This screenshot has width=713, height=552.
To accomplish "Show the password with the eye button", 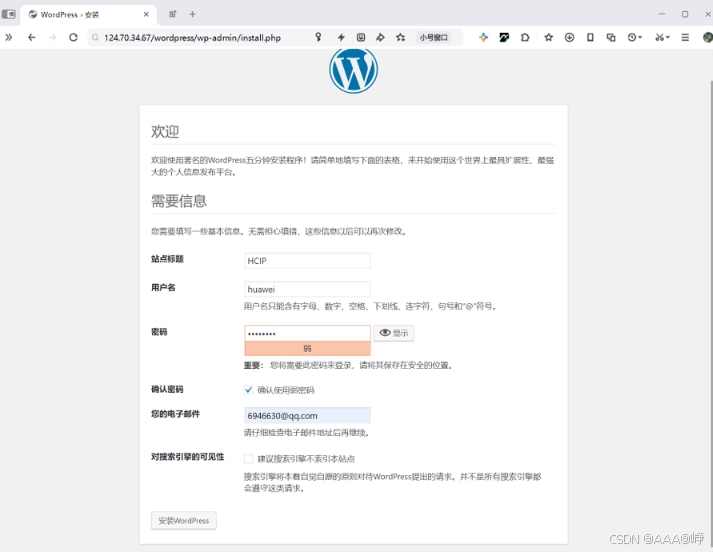I will (393, 333).
